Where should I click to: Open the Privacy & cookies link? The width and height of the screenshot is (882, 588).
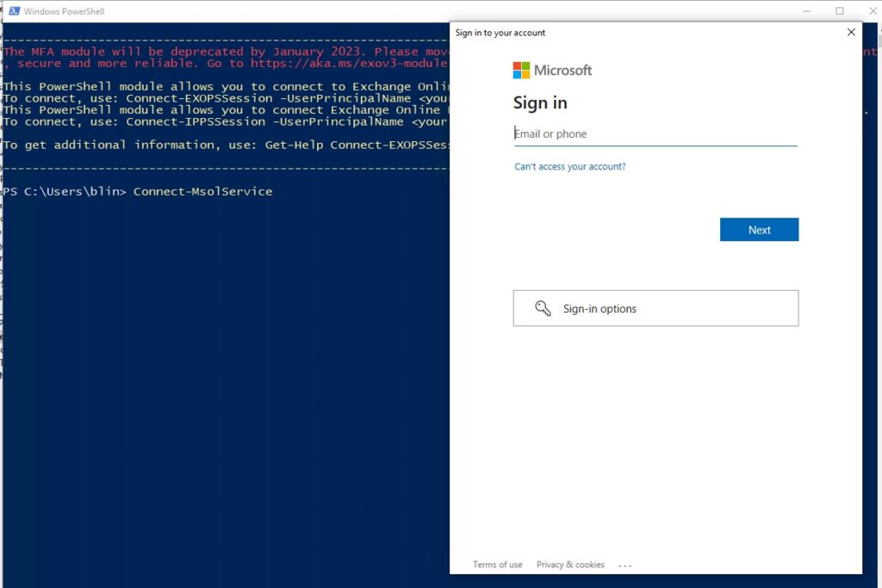(x=570, y=565)
